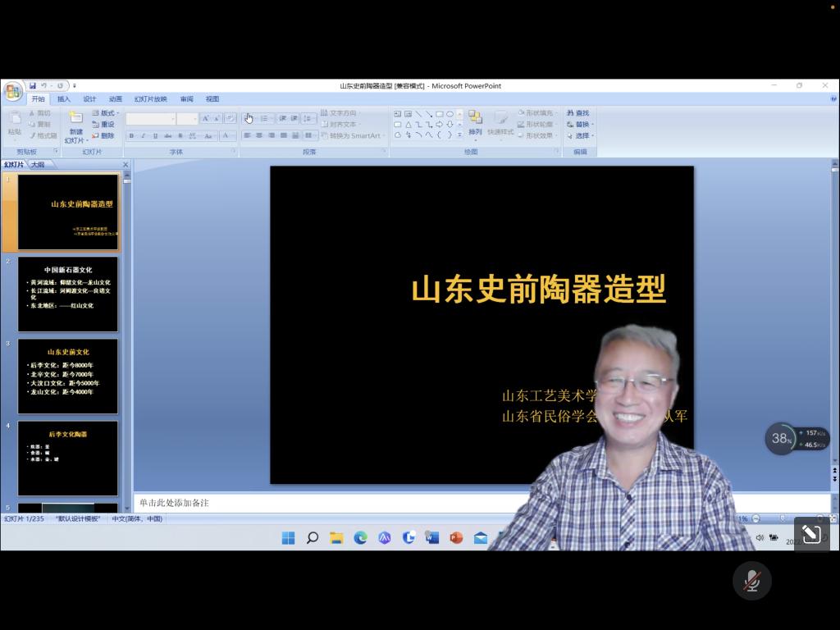Click the Reset (重设) slide button
The image size is (840, 630).
coord(104,125)
